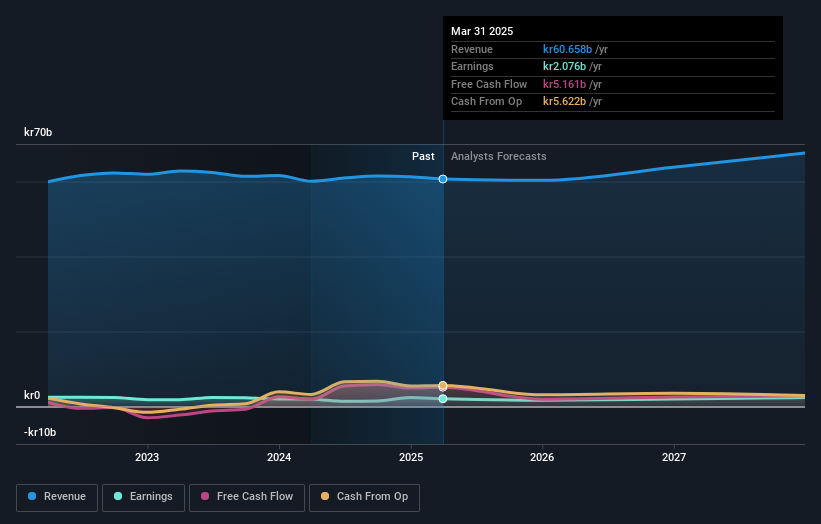Select the Cash From Op data point marker

click(443, 385)
